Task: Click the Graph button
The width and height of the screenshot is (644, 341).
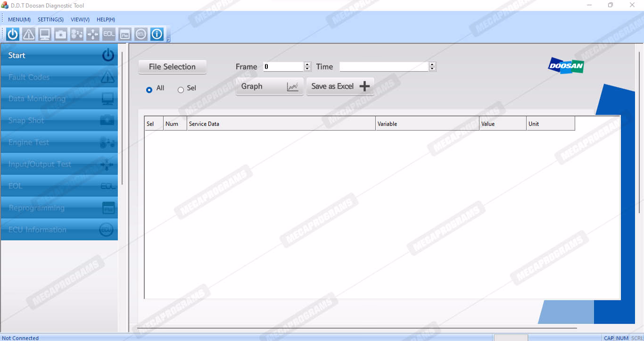Action: [x=269, y=86]
